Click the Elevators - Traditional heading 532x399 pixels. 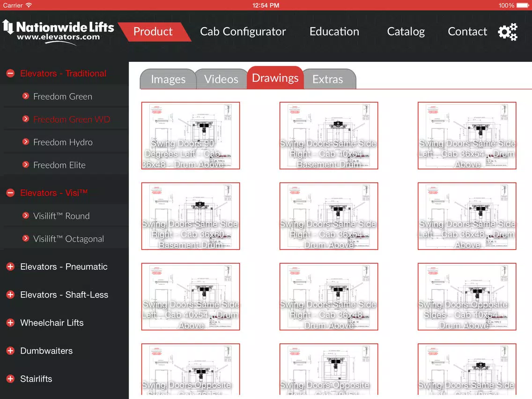(63, 73)
